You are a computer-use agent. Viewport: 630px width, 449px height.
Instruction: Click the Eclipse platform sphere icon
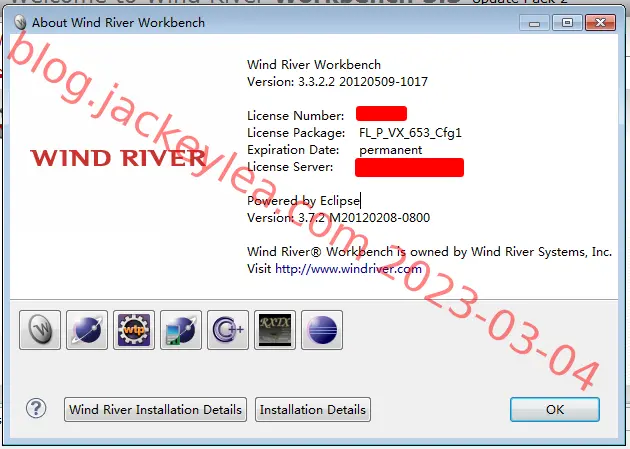point(322,330)
